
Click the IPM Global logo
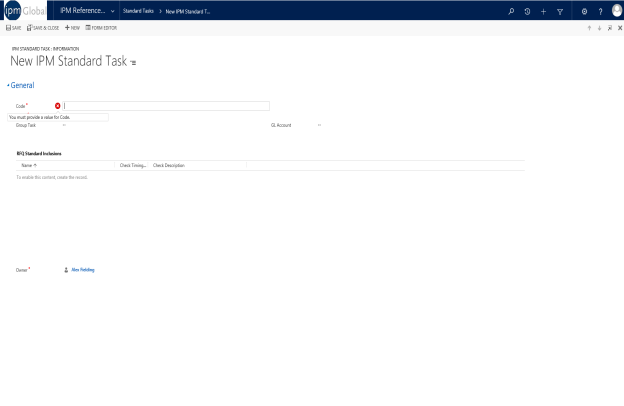click(32, 10)
